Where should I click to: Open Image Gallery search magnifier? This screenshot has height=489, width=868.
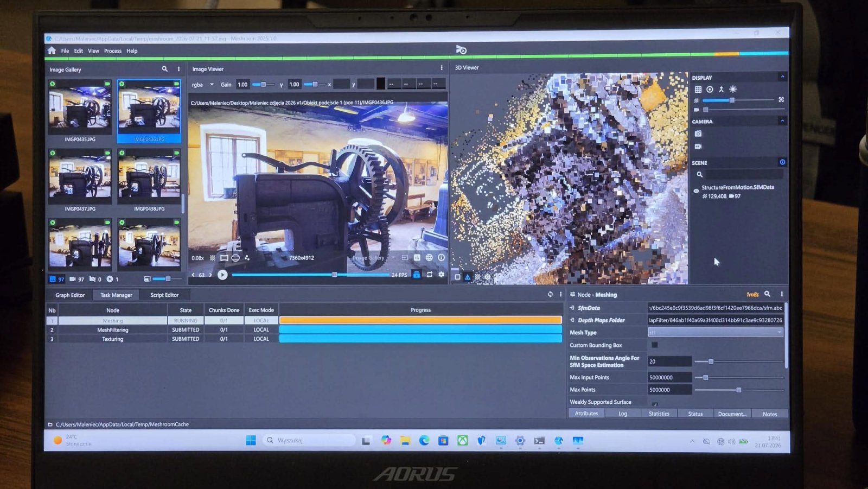(165, 69)
